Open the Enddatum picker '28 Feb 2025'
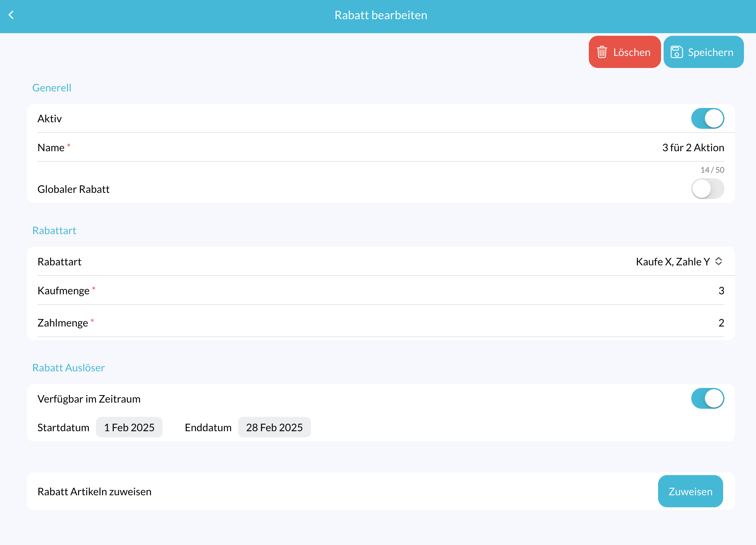The image size is (756, 545). [274, 427]
